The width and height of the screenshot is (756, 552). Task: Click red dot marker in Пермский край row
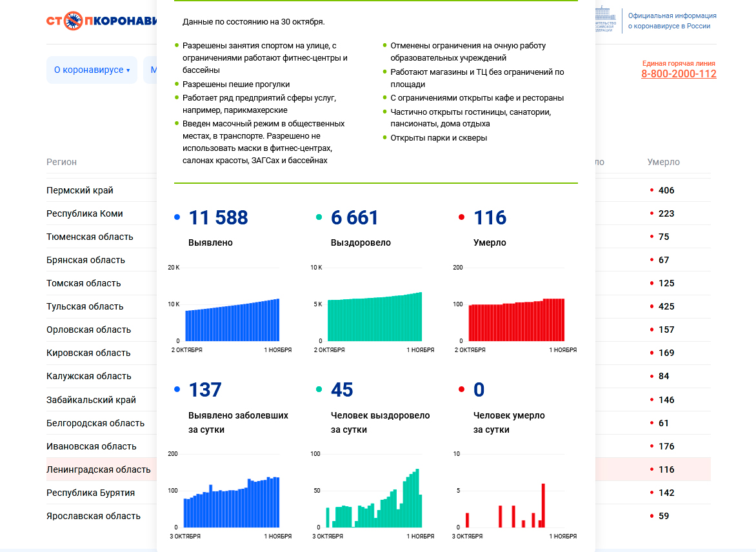652,190
